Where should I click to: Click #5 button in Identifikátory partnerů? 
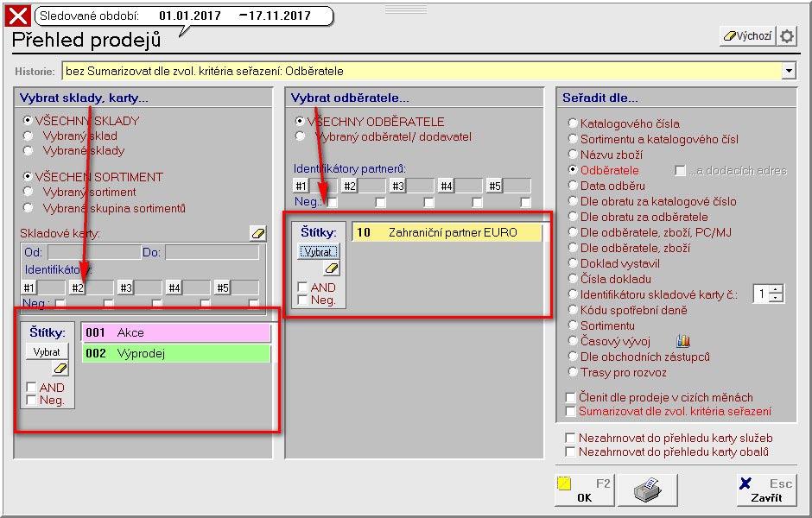point(495,186)
